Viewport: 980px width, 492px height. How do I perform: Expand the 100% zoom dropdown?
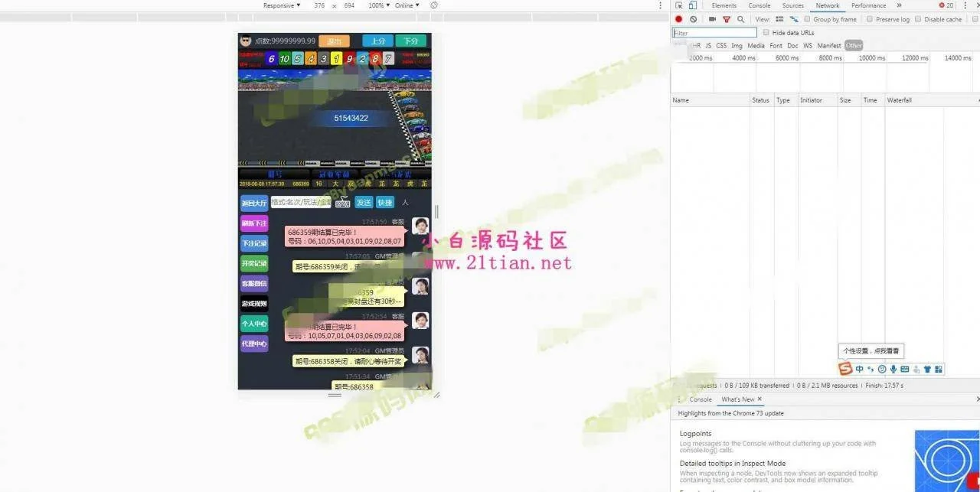(378, 5)
